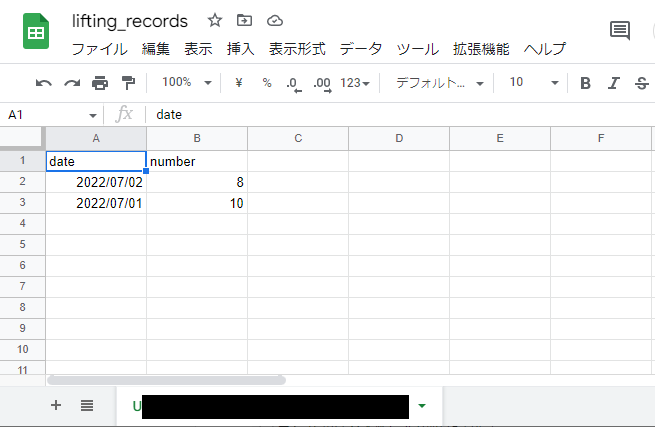655x427 pixels.
Task: Select row 8 header
Action: pos(23,308)
